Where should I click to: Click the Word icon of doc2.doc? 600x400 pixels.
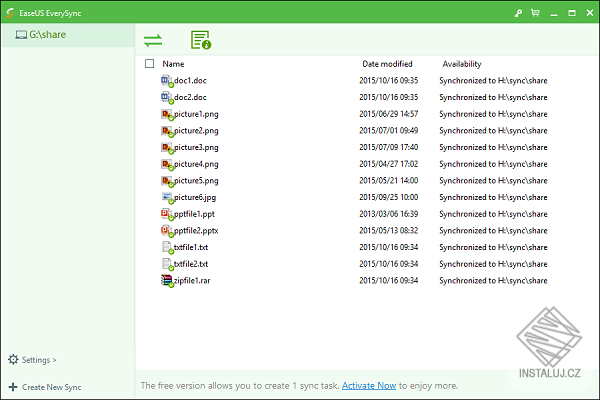coord(167,98)
